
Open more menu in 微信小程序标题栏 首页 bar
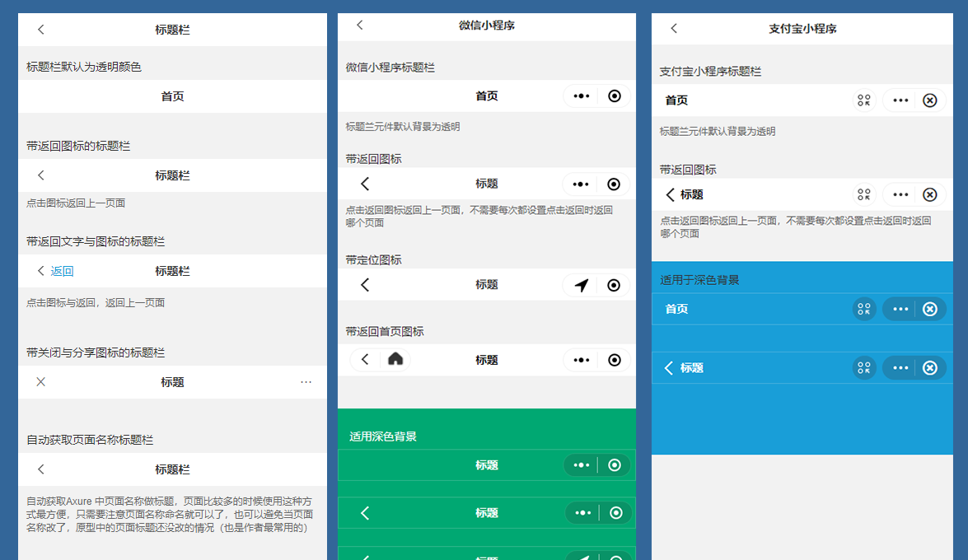[582, 96]
